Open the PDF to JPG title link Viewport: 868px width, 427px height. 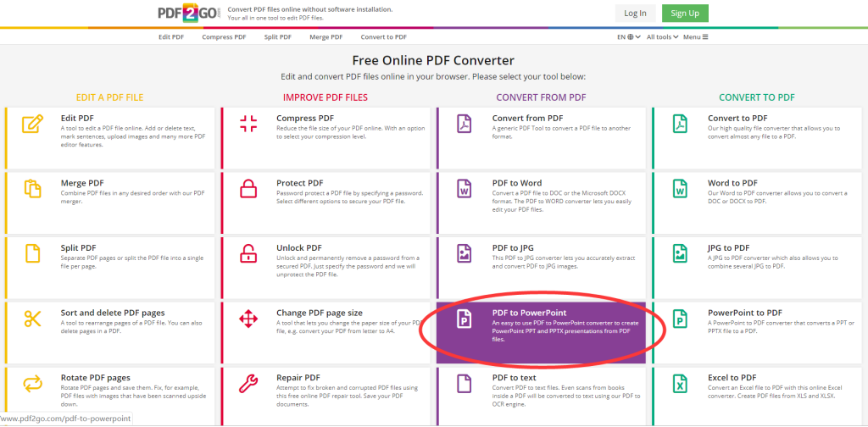513,247
